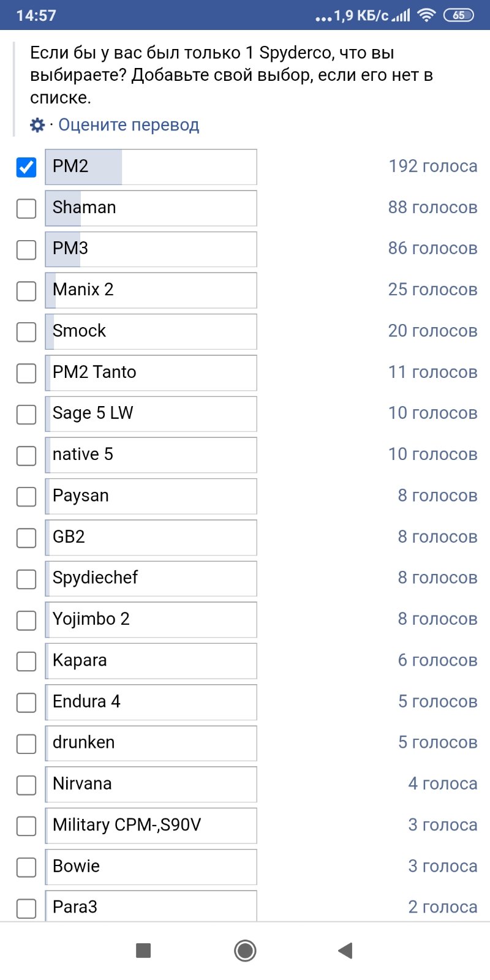Tap the Yojimbo 2 option field

click(151, 619)
